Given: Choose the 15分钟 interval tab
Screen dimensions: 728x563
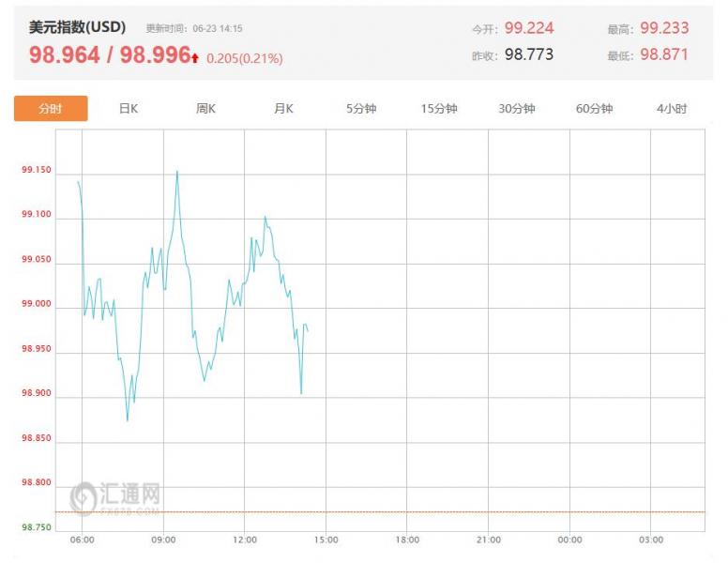Looking at the screenshot, I should (439, 109).
